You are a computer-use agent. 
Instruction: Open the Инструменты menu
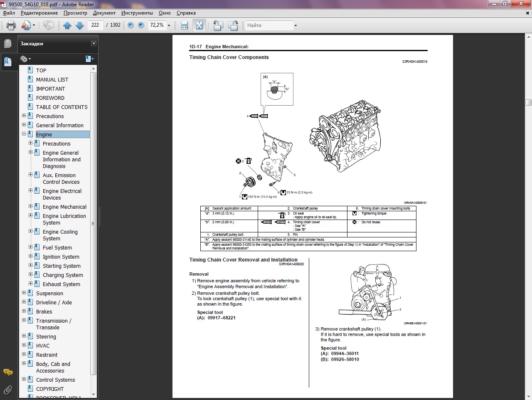tap(137, 13)
